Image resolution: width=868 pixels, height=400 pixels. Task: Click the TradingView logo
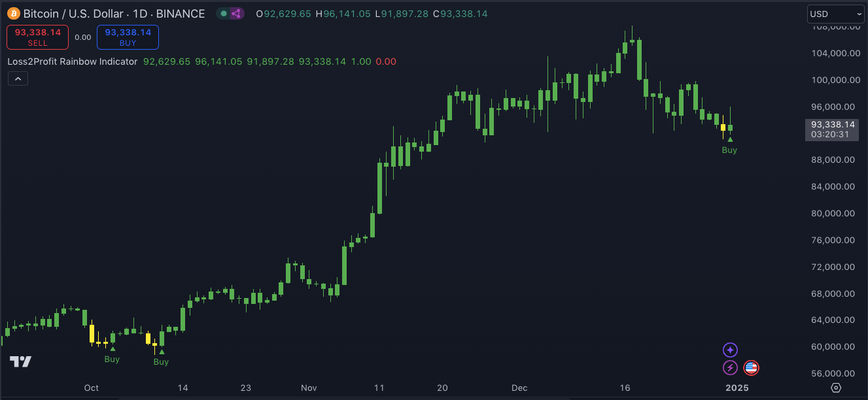point(20,361)
